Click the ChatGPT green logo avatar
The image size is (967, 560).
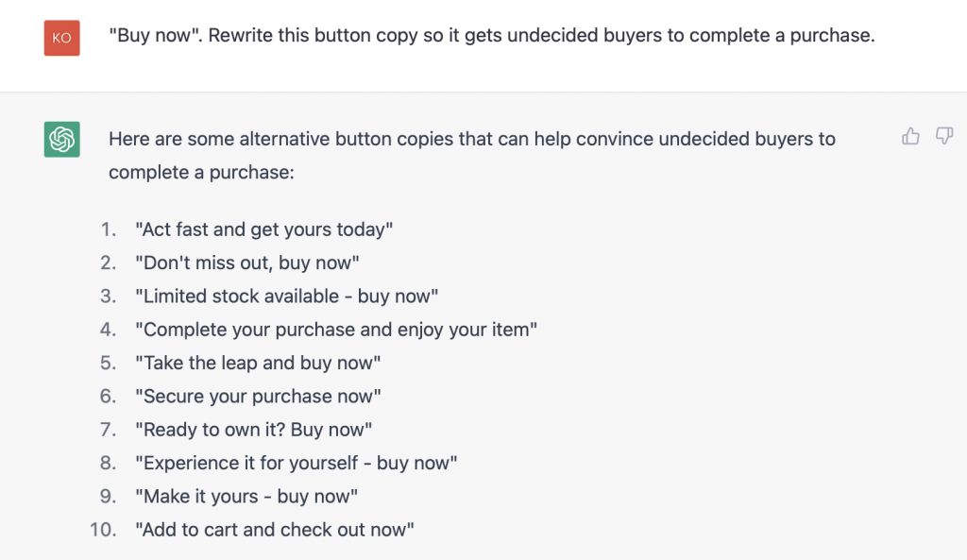coord(60,138)
